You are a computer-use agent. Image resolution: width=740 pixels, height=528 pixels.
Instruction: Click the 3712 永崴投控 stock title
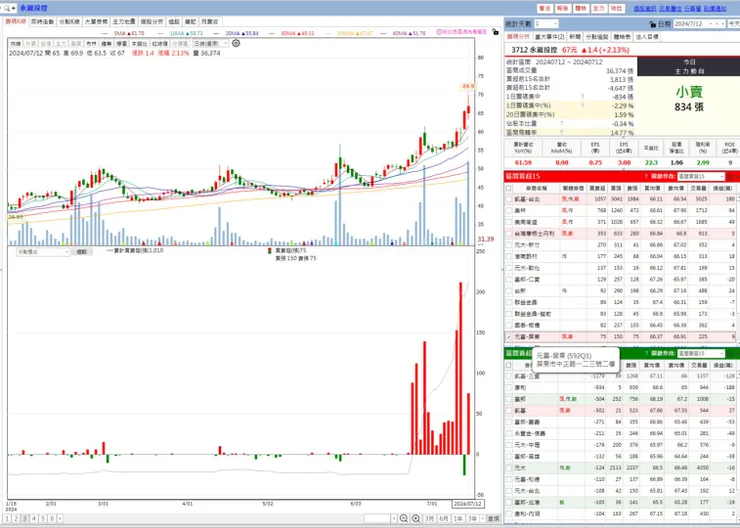coord(534,50)
